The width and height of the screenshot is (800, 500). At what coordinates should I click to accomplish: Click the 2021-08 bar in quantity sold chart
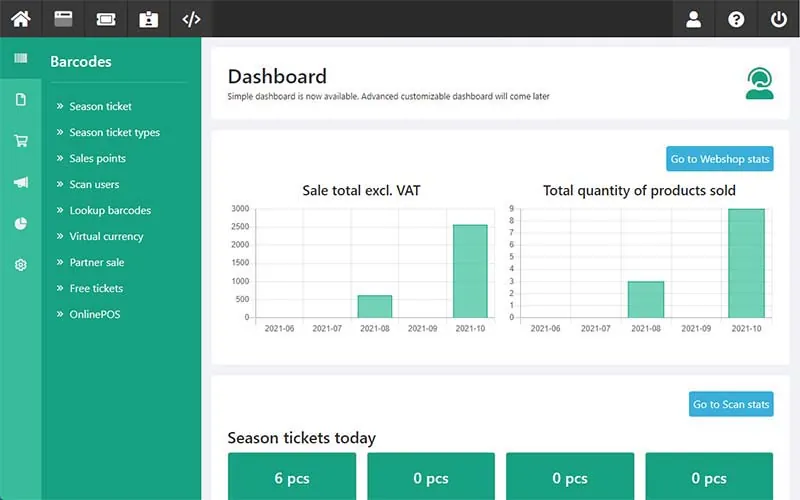click(x=645, y=299)
